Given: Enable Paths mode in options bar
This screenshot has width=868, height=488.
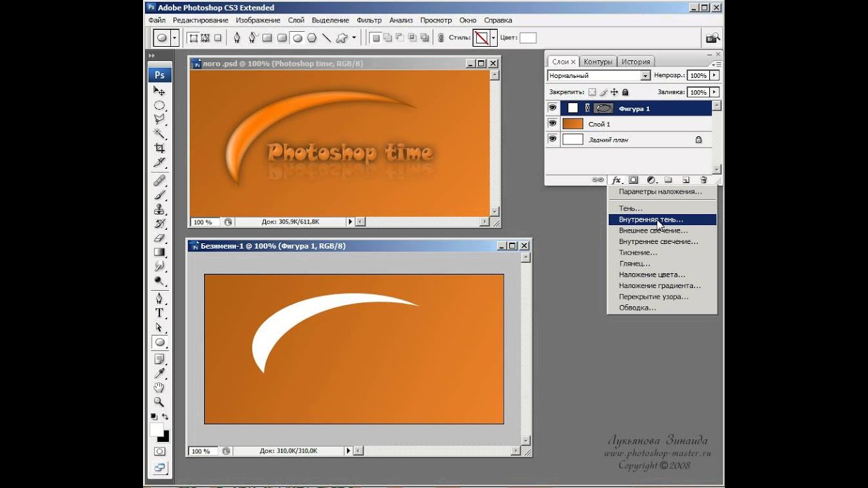Looking at the screenshot, I should (x=206, y=38).
